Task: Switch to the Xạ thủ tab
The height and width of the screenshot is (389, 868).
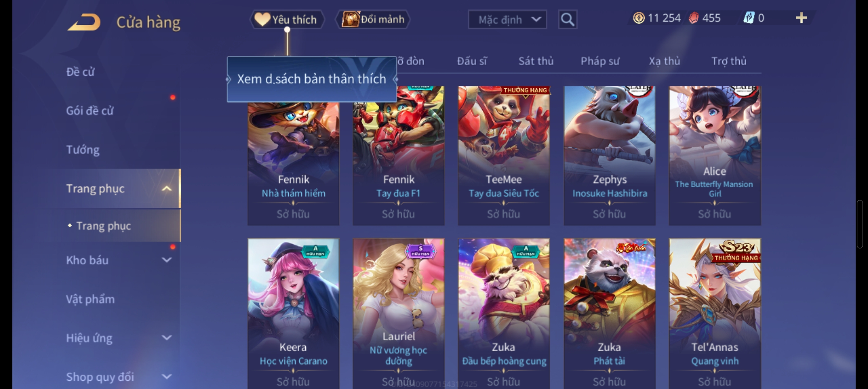Action: 664,61
